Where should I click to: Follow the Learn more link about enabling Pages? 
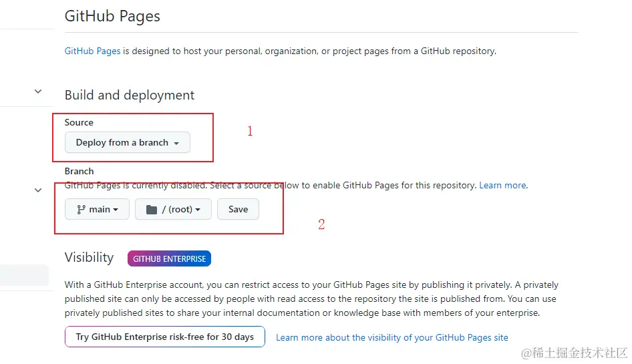pos(502,186)
